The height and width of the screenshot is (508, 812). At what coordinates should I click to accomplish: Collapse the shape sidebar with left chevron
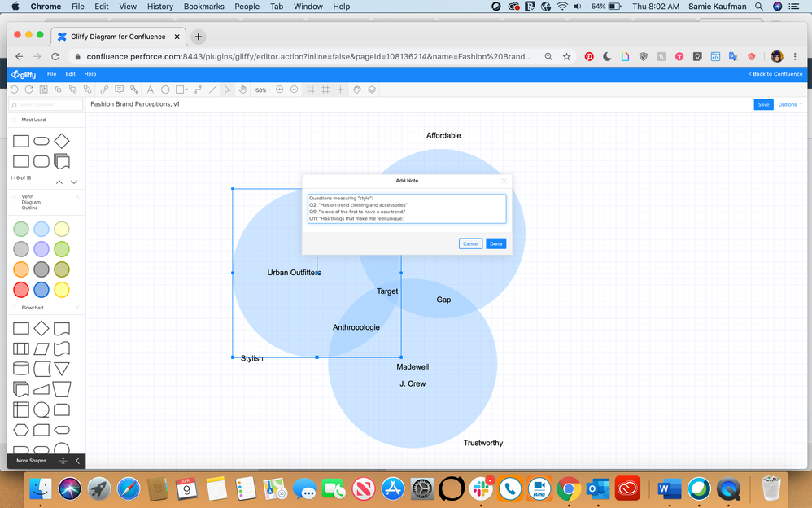[77, 460]
